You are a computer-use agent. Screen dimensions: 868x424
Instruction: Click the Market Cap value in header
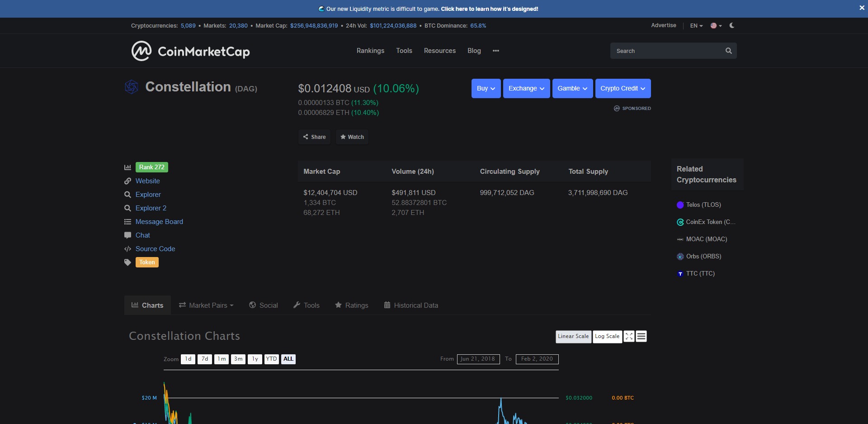(314, 26)
